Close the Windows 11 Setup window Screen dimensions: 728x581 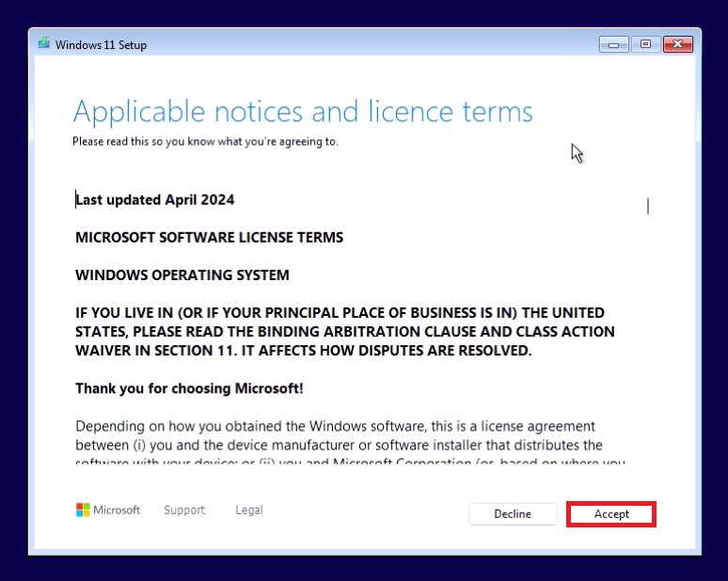click(678, 44)
